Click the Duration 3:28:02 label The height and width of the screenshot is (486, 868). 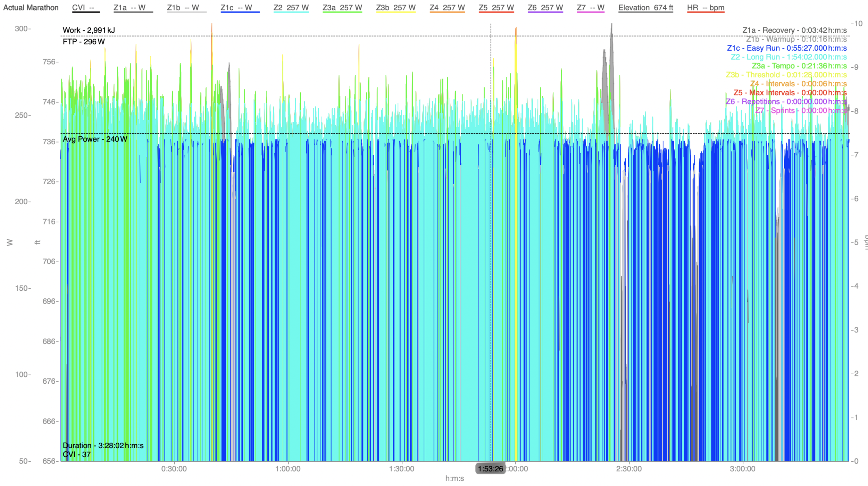(103, 445)
